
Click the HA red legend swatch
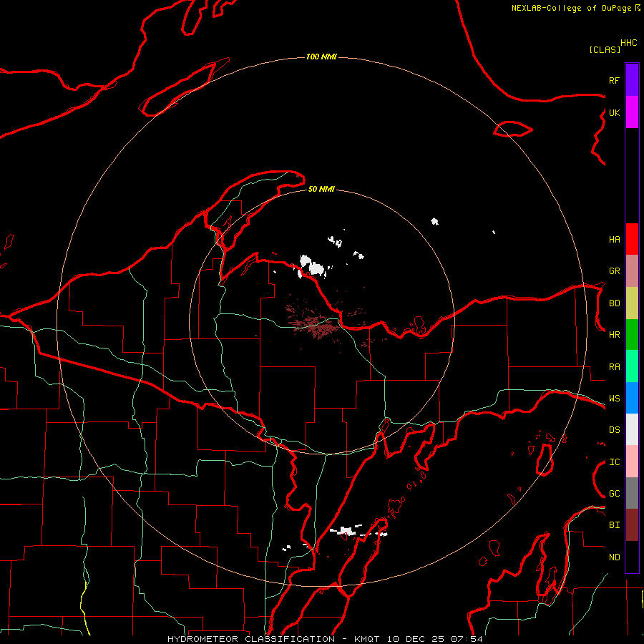(x=632, y=239)
